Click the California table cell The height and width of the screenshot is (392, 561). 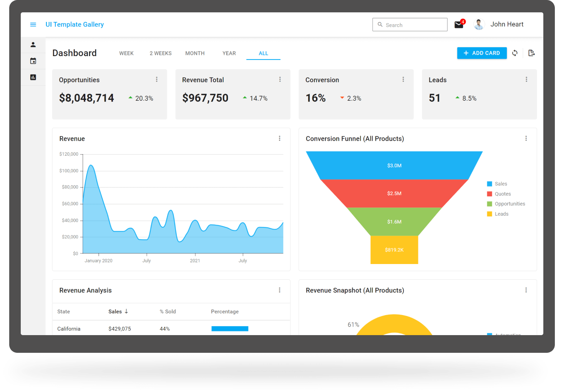click(69, 329)
